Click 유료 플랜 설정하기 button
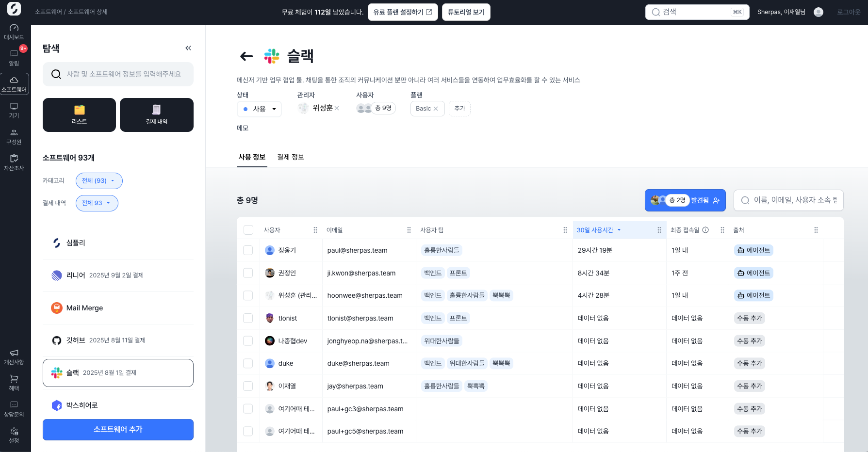This screenshot has height=452, width=868. [x=402, y=12]
